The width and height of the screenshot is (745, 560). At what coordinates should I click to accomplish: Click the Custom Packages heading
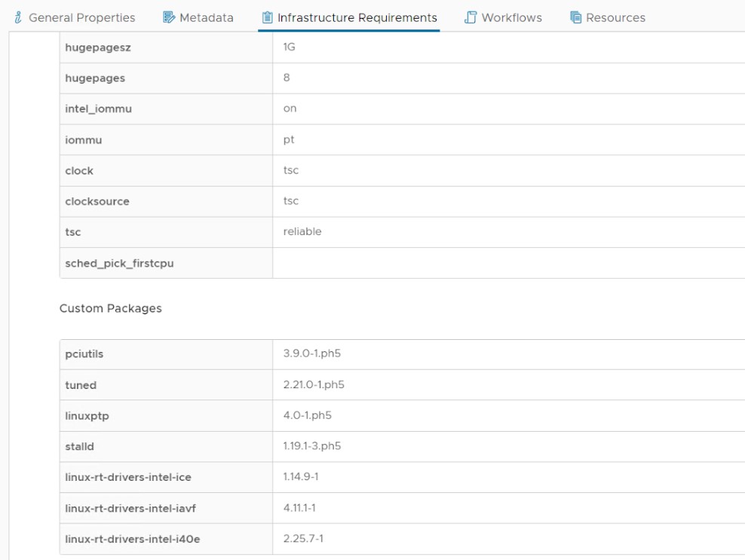pyautogui.click(x=110, y=308)
